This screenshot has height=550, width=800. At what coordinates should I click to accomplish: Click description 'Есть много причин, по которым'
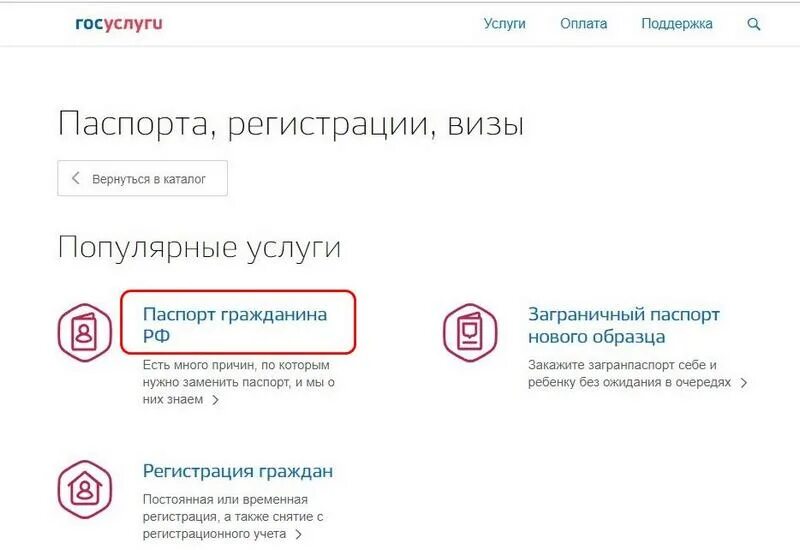point(236,365)
